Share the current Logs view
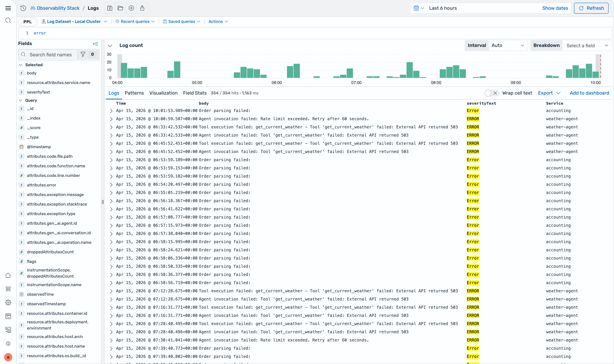 click(142, 8)
